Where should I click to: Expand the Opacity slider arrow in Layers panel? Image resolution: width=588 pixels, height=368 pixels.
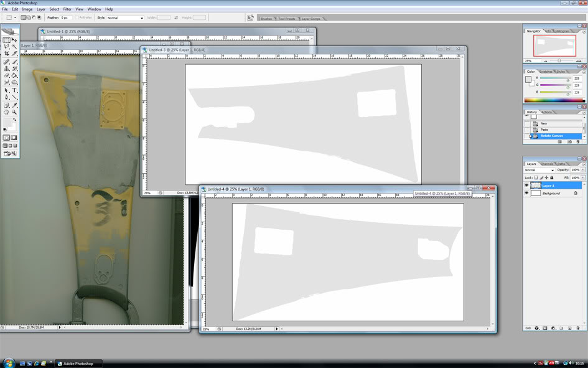coord(583,170)
